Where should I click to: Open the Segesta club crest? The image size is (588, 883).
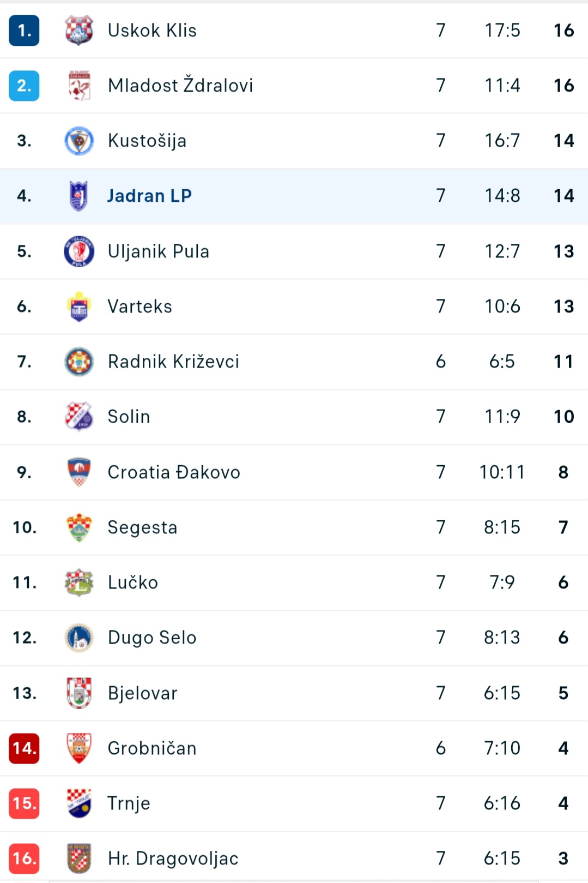click(x=79, y=527)
